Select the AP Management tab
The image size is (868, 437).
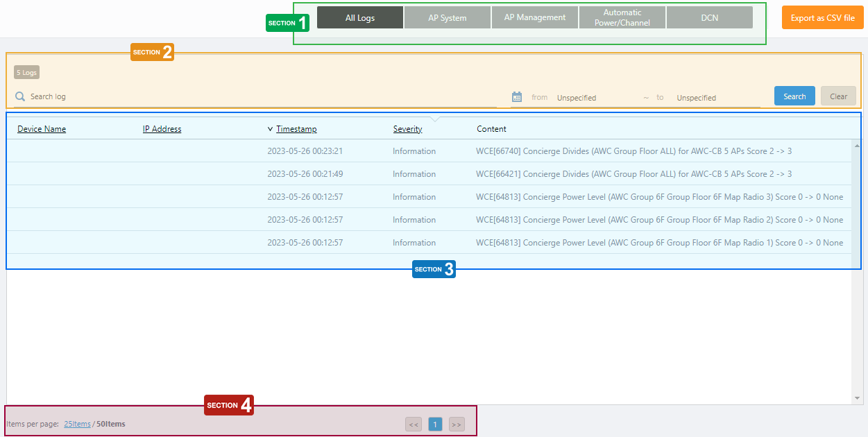pyautogui.click(x=534, y=18)
